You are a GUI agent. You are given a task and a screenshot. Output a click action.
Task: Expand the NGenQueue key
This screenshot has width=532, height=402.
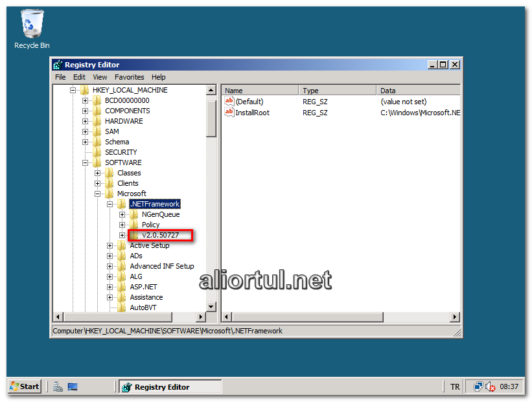click(122, 214)
